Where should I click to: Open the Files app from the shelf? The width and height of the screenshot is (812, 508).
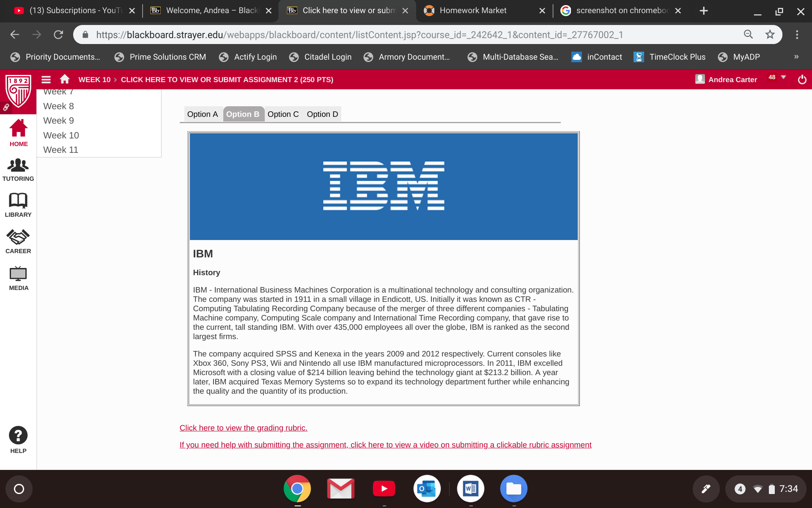pyautogui.click(x=514, y=489)
